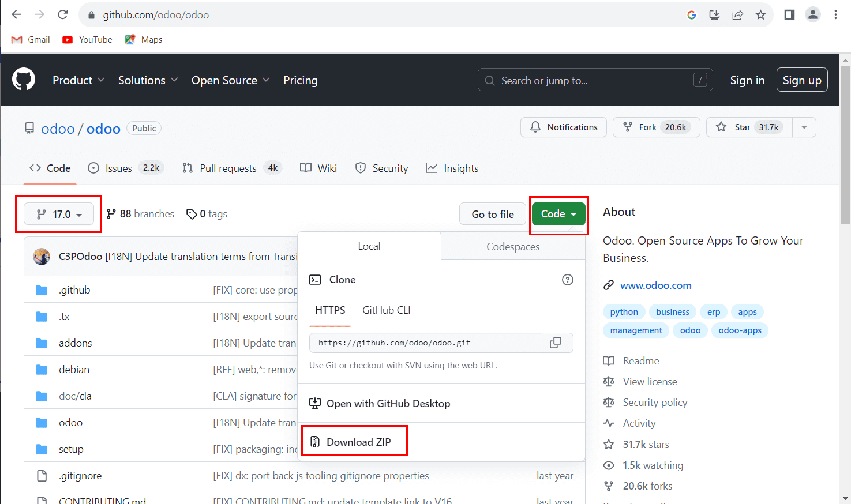The width and height of the screenshot is (851, 504).
Task: Click the GitHub octocat logo
Action: coord(24,80)
